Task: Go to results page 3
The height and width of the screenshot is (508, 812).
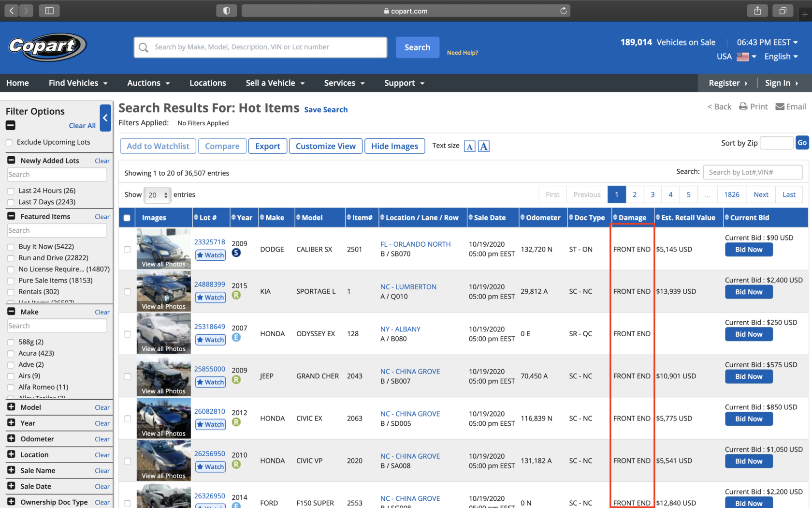Action: pos(652,194)
